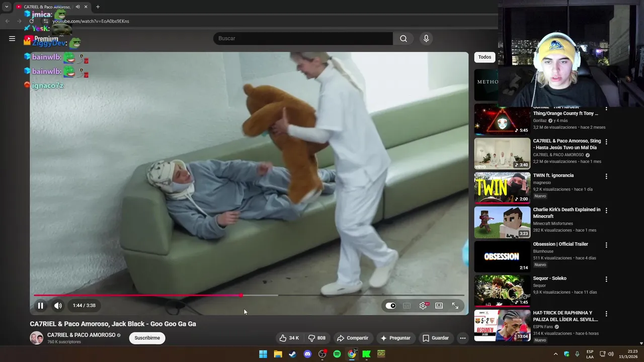
Task: Open Kick app from the taskbar
Action: 366,354
